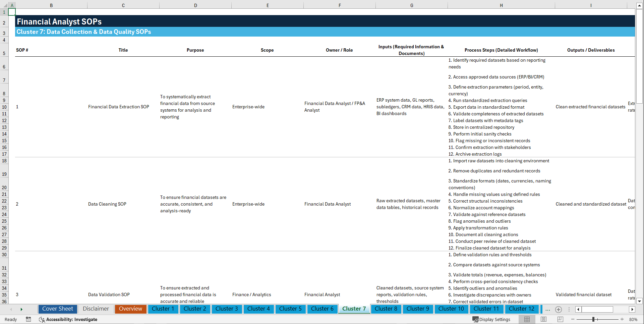Open Display Settings
The width and height of the screenshot is (644, 324).
(x=491, y=319)
